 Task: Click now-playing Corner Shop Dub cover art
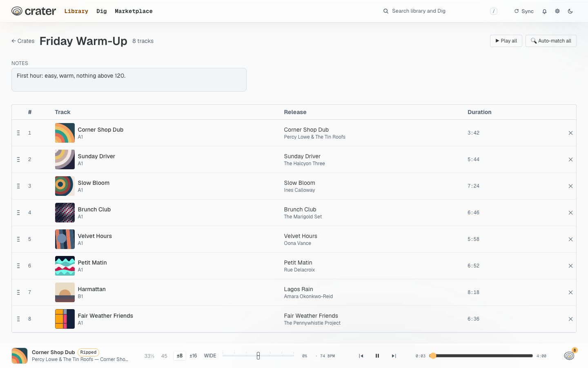click(x=20, y=356)
